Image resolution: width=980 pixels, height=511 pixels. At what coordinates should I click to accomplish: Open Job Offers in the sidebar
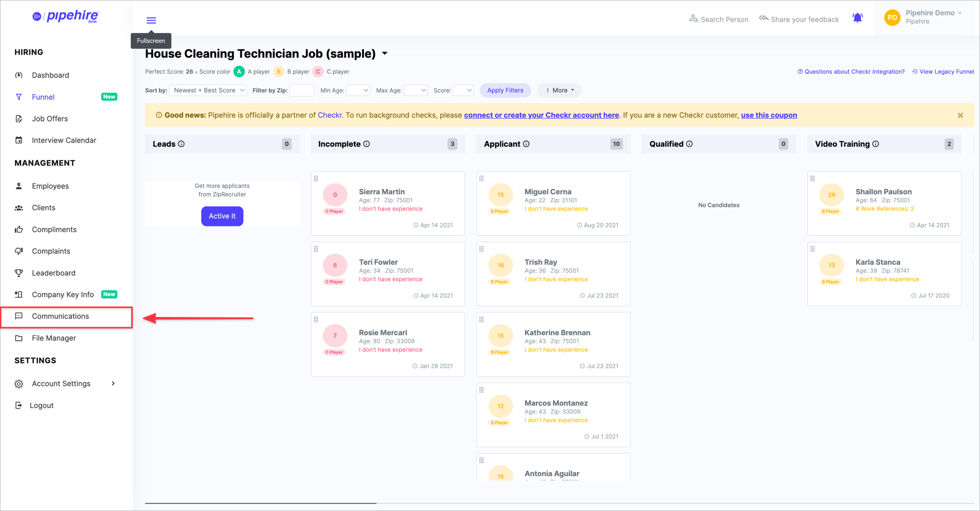pos(50,118)
